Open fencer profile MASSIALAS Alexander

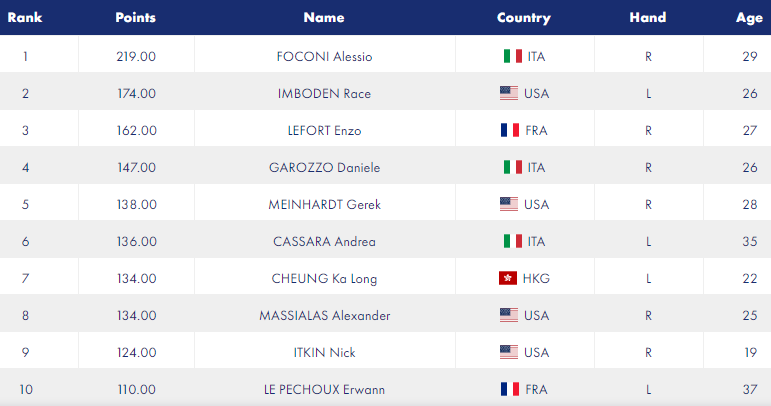click(325, 316)
